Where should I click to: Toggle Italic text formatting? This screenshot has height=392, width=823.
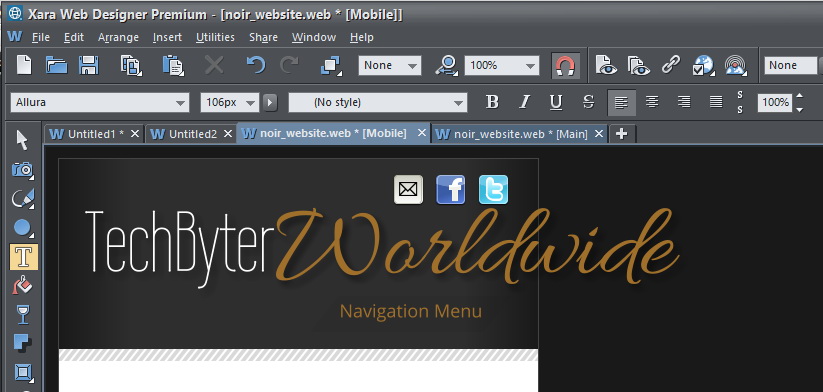pyautogui.click(x=524, y=102)
